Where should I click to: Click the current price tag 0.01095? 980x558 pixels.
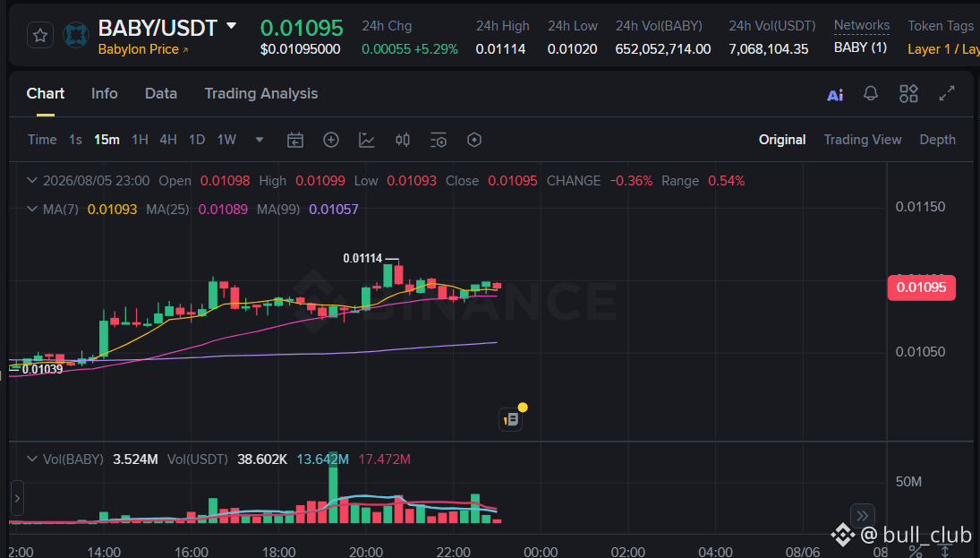[x=921, y=288]
